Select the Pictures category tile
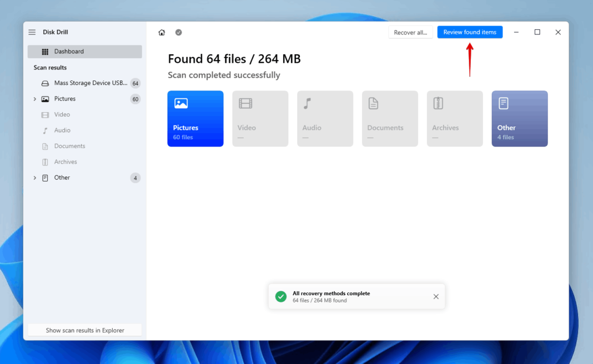 [x=195, y=118]
